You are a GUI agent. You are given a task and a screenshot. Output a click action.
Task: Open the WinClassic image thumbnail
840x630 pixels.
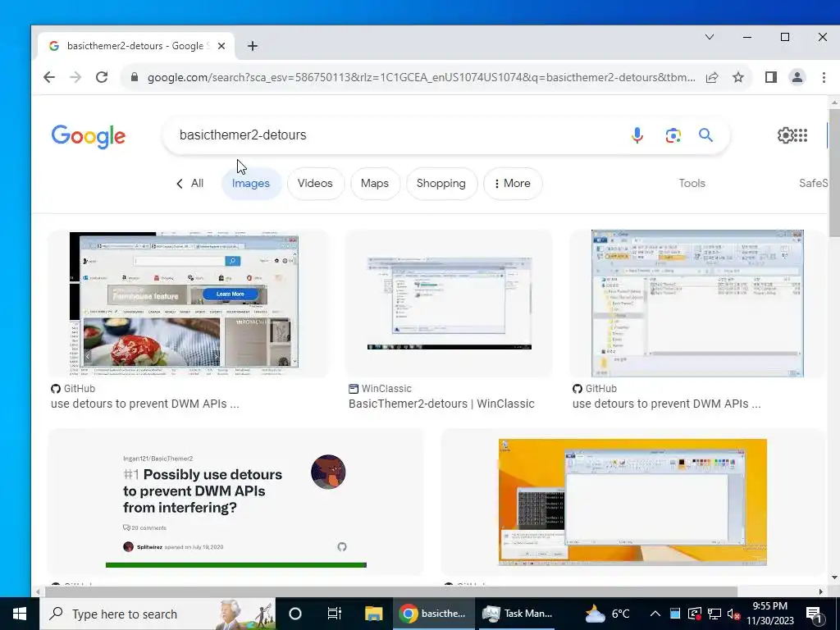click(x=449, y=304)
